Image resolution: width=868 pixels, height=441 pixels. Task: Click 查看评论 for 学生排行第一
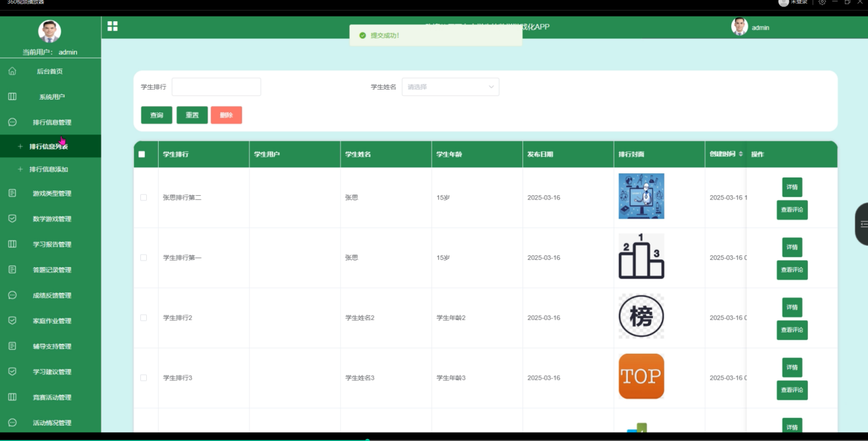(792, 270)
